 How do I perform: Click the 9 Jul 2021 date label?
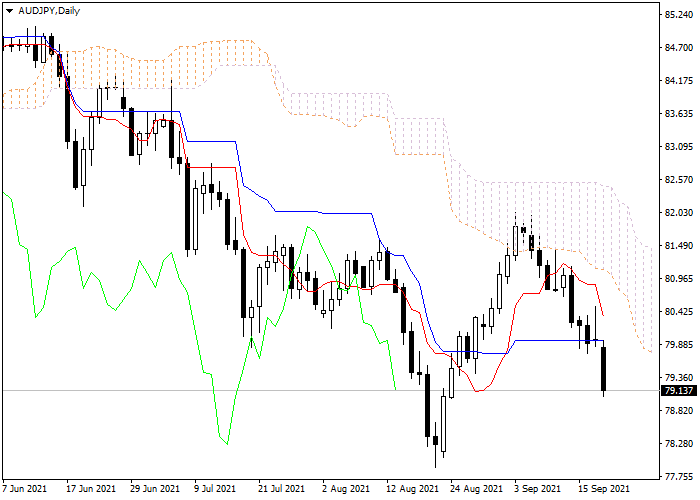point(217,489)
